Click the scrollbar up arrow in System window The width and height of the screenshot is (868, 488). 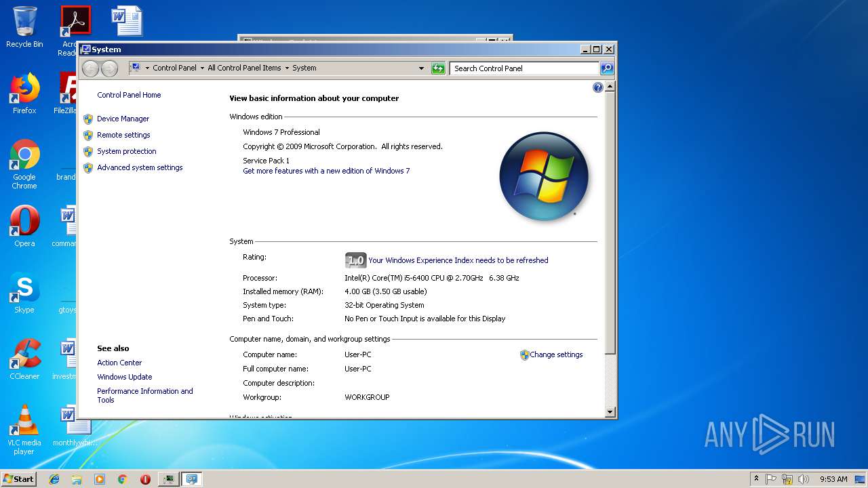610,87
